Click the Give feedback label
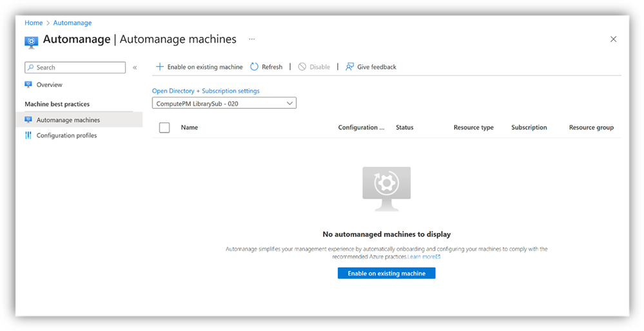This screenshot has height=331, width=644. [376, 67]
